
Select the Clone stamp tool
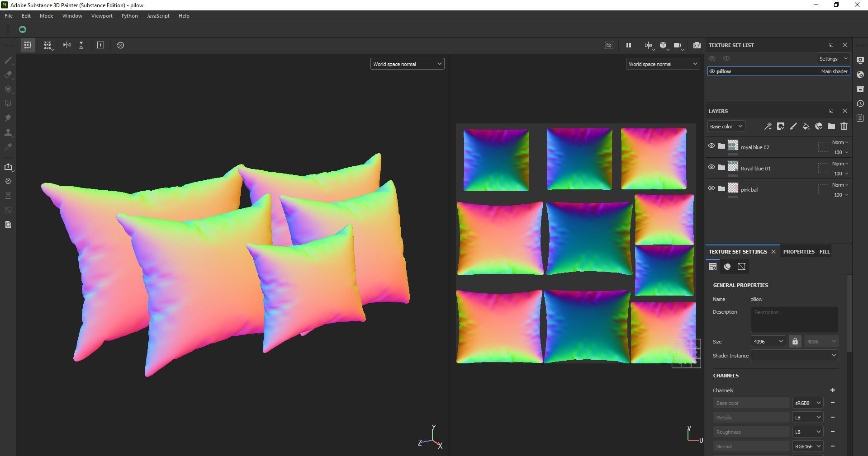click(8, 132)
